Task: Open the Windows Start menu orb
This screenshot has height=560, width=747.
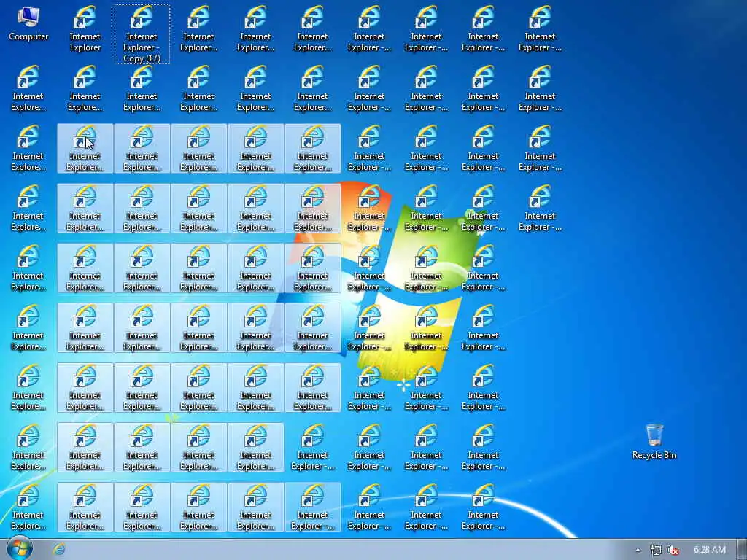Action: coord(20,548)
